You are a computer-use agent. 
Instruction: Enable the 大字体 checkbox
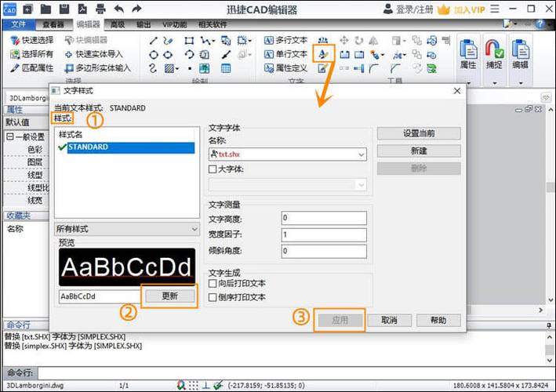(213, 169)
